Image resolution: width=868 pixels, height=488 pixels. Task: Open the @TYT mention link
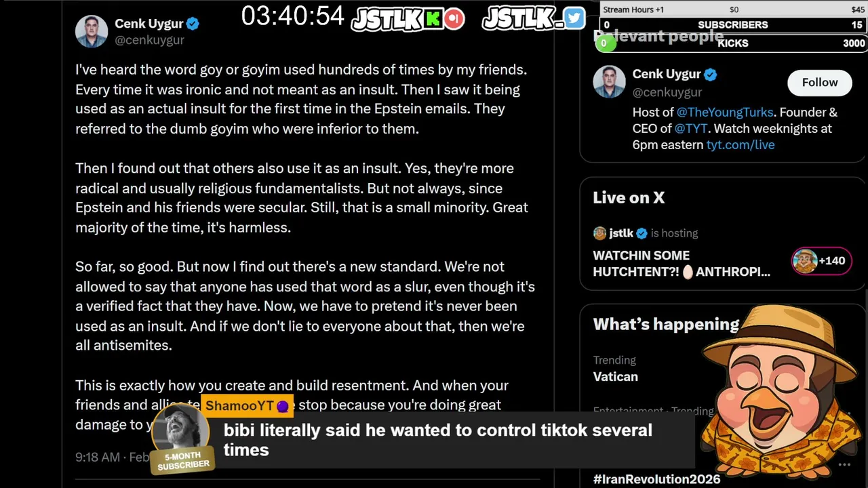(691, 128)
